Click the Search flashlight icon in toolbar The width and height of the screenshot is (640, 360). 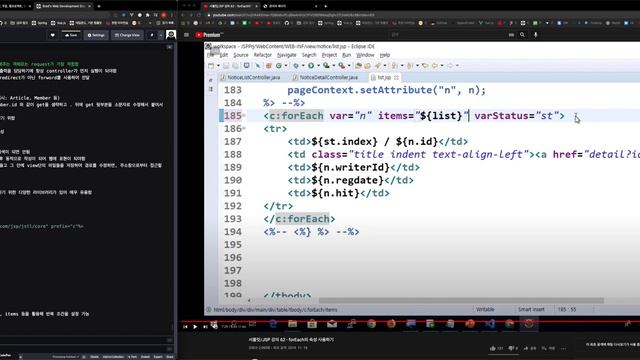[x=378, y=65]
